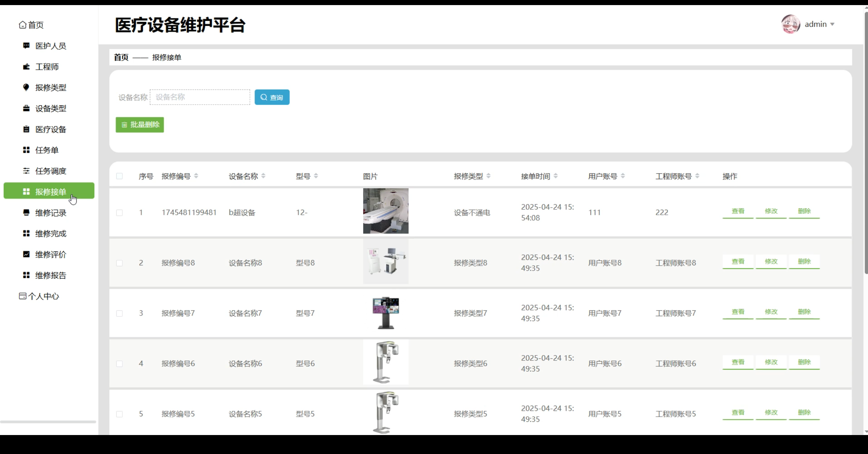868x454 pixels.
Task: Select the 工程师 sidebar icon
Action: (x=26, y=67)
